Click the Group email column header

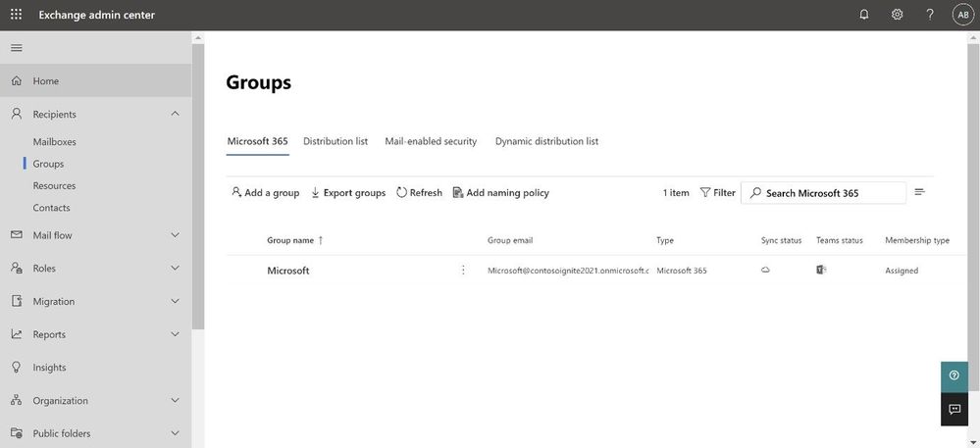click(x=510, y=240)
